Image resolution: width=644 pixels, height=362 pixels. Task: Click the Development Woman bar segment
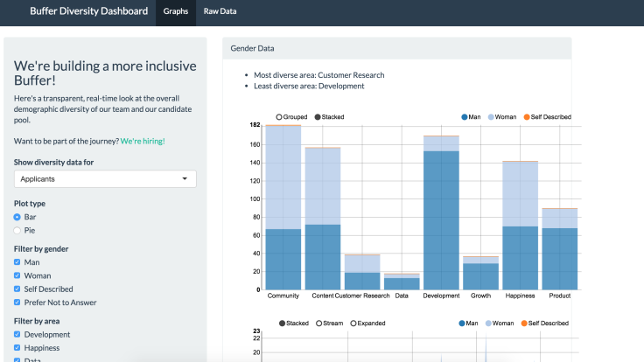[442, 143]
